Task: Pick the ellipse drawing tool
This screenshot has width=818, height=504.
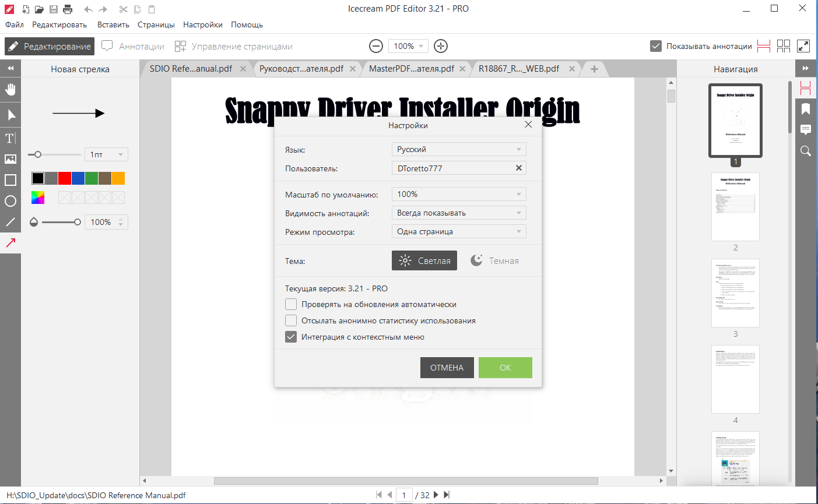Action: pos(10,201)
